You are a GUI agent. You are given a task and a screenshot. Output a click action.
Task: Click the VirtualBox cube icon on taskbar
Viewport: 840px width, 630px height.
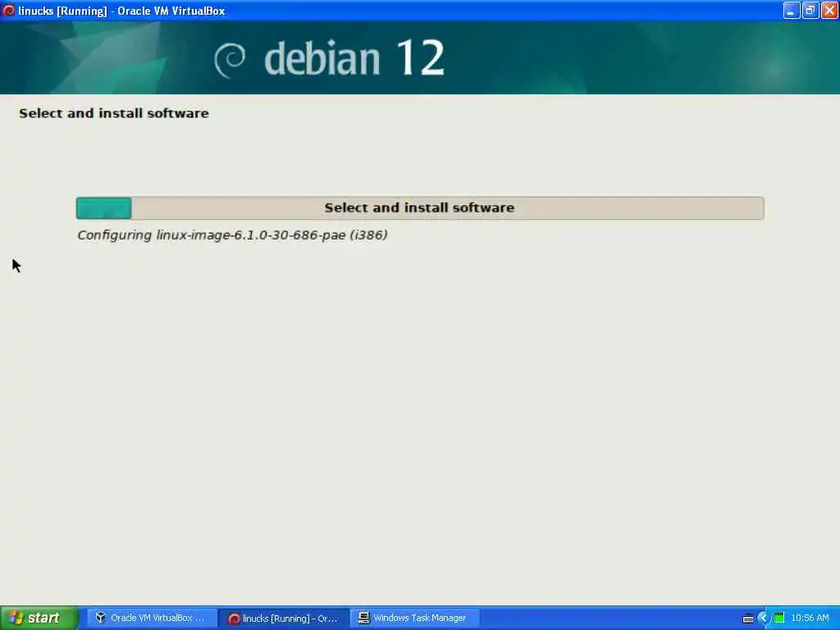(100, 618)
